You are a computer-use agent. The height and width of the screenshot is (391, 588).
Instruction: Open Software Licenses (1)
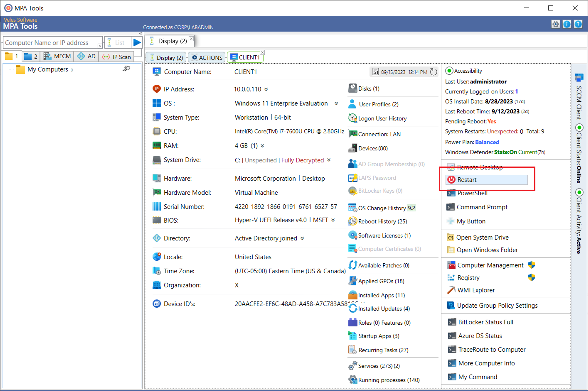click(x=380, y=235)
